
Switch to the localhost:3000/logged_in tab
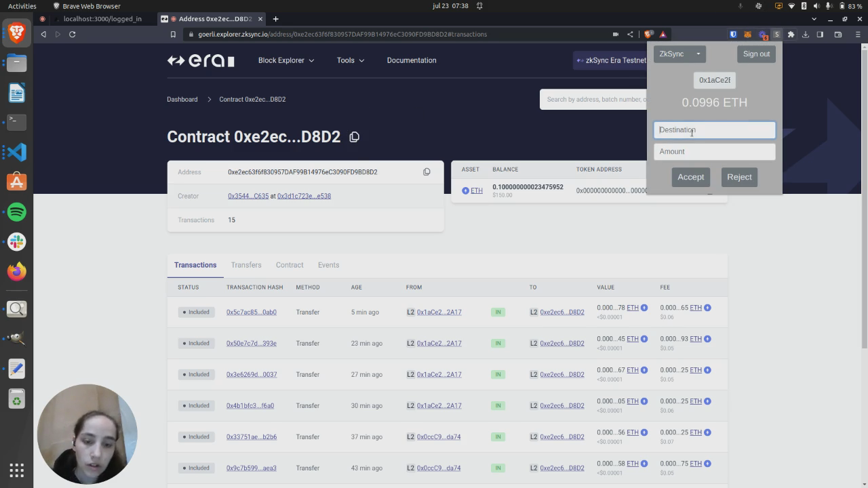pyautogui.click(x=102, y=19)
